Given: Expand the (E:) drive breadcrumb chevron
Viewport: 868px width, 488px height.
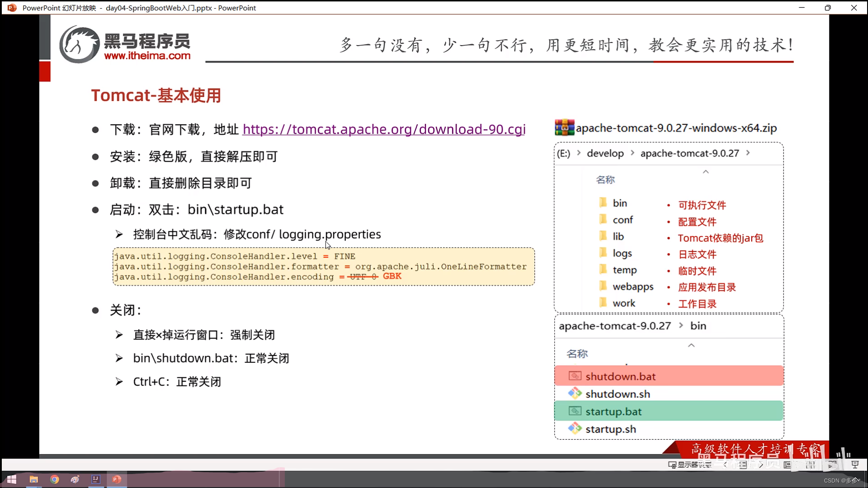Looking at the screenshot, I should pos(580,153).
